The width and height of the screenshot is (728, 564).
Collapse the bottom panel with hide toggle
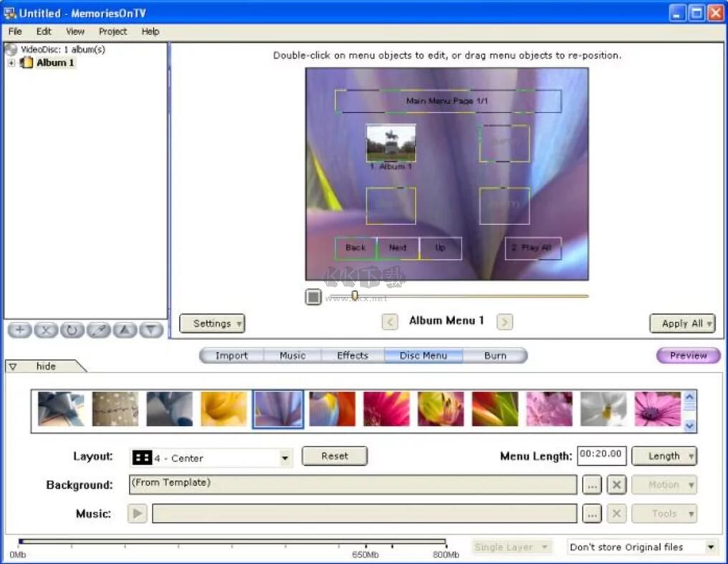click(x=45, y=366)
